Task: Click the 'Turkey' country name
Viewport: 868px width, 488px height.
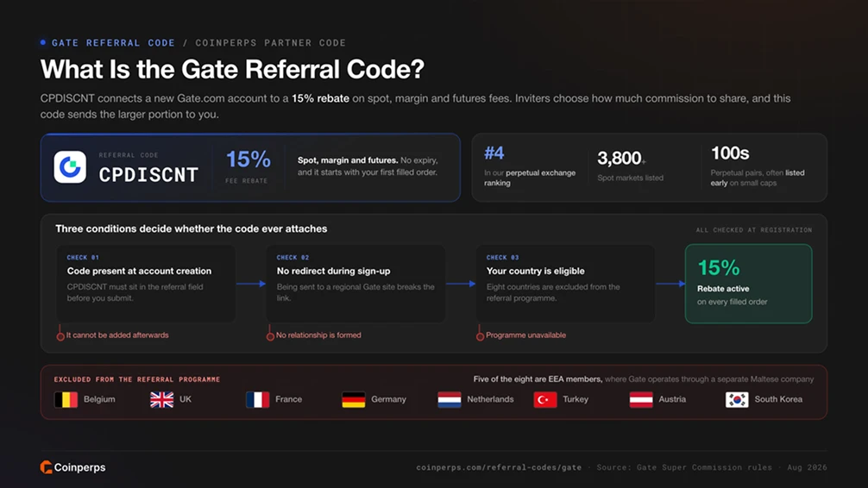Action: point(576,399)
